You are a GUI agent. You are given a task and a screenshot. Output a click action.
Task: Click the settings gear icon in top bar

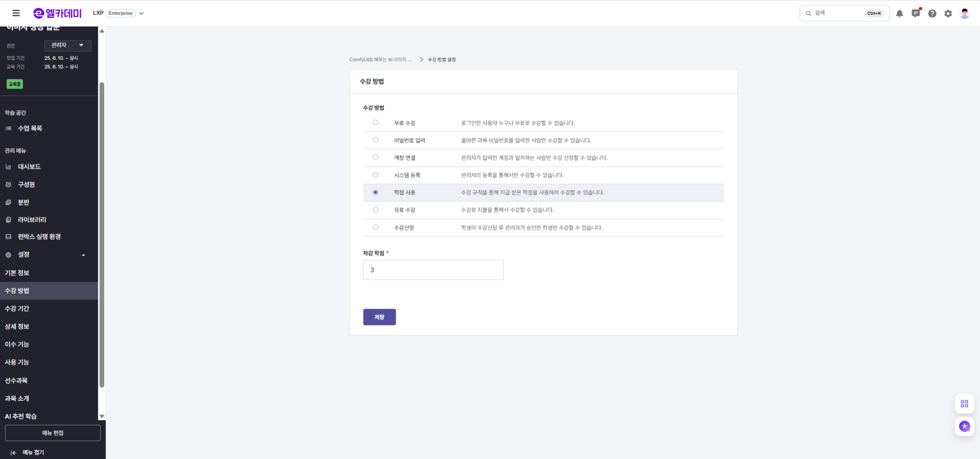pyautogui.click(x=949, y=14)
